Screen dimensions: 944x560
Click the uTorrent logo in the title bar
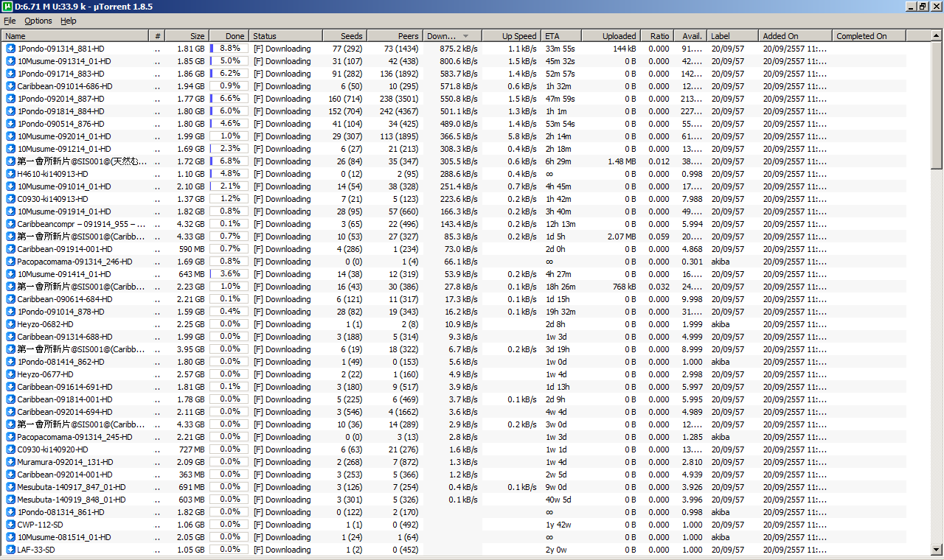pos(7,7)
